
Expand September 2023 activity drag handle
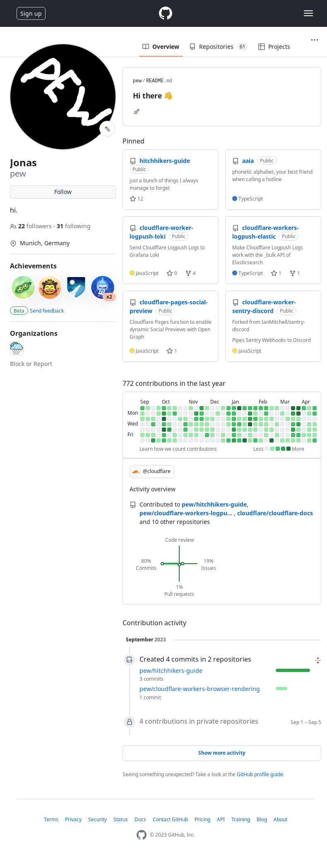pos(317,660)
